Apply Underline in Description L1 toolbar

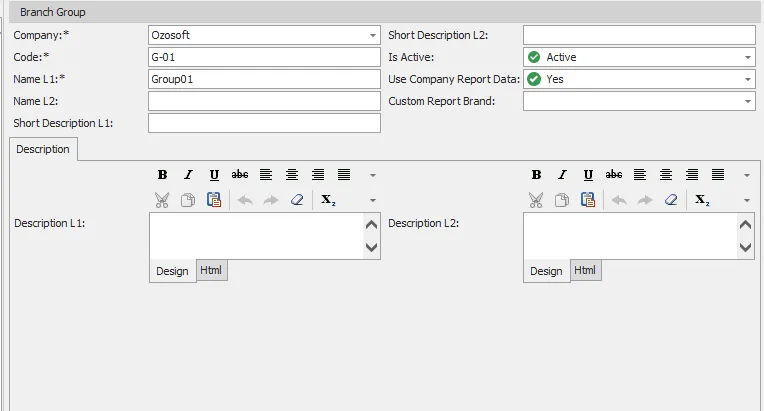point(214,174)
